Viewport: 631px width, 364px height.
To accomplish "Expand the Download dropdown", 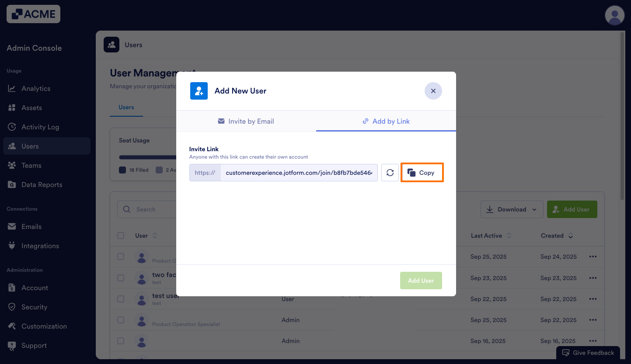I will (512, 209).
